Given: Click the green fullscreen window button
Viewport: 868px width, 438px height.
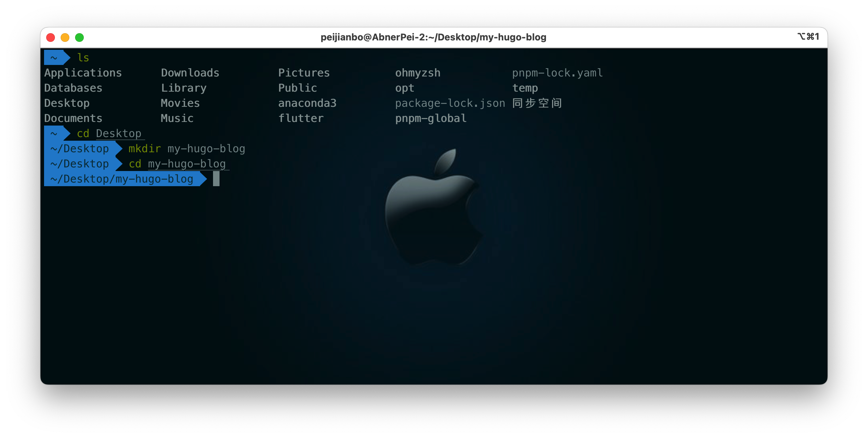Looking at the screenshot, I should (x=79, y=38).
